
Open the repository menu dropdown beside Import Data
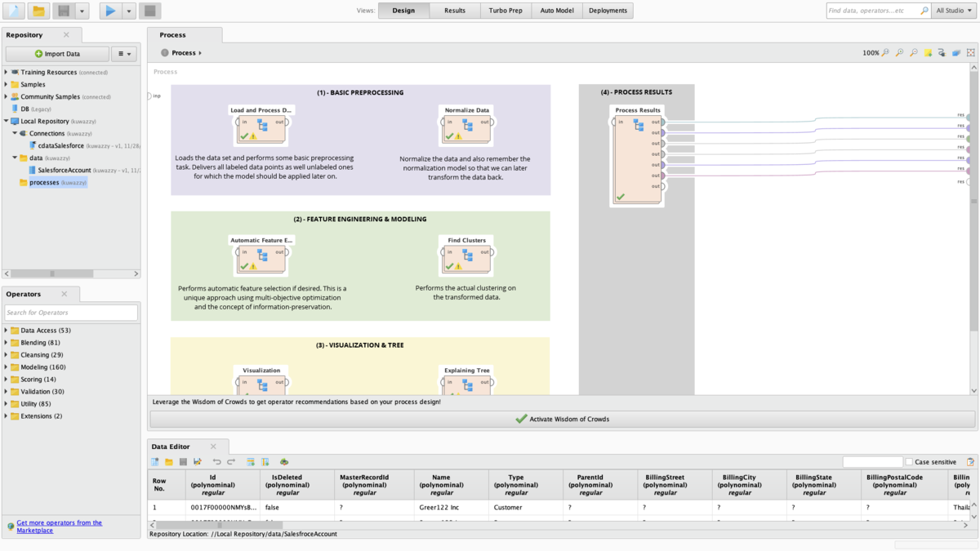[x=124, y=54]
